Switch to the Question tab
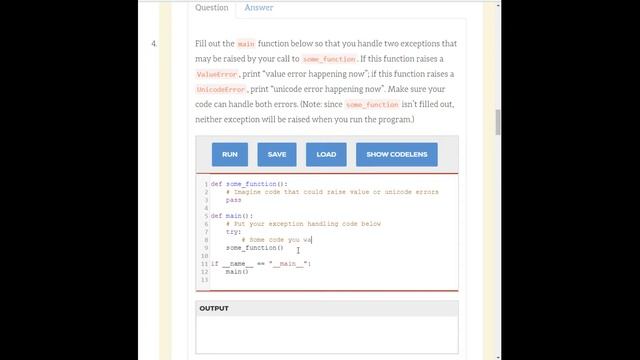Screen dimensions: 640x360 tap(211, 7)
